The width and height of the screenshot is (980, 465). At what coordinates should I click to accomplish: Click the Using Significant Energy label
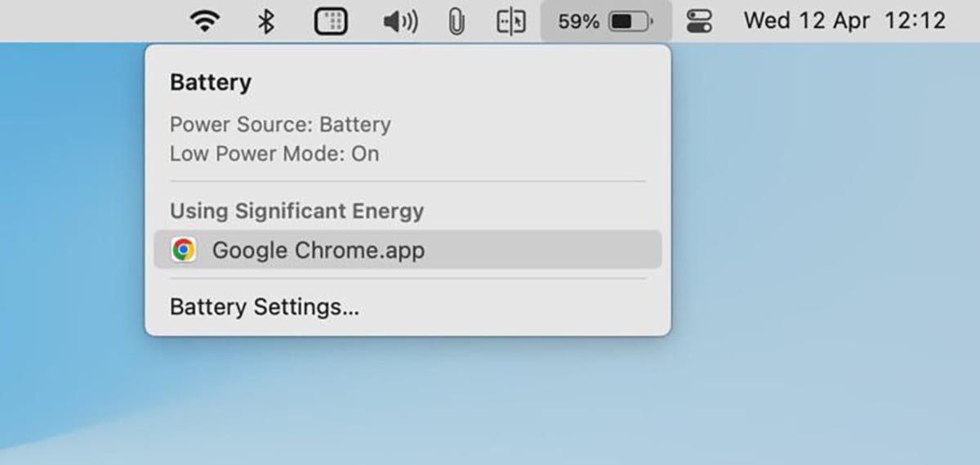[296, 211]
